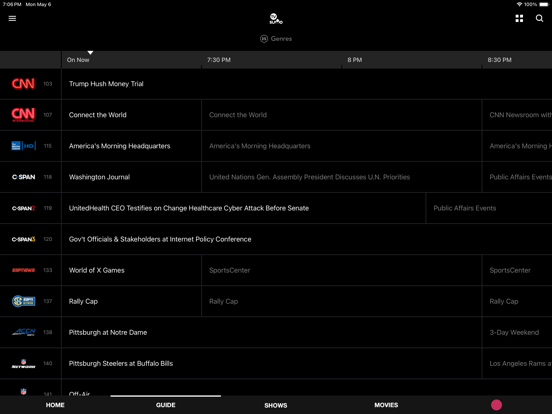This screenshot has width=552, height=414.
Task: Select SEC Network channel 137 logo
Action: 24,301
